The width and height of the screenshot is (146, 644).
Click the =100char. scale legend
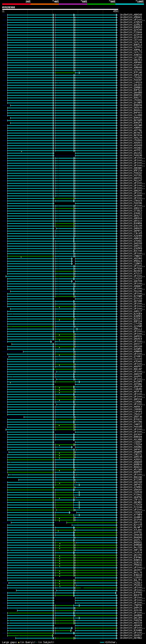(109, 642)
